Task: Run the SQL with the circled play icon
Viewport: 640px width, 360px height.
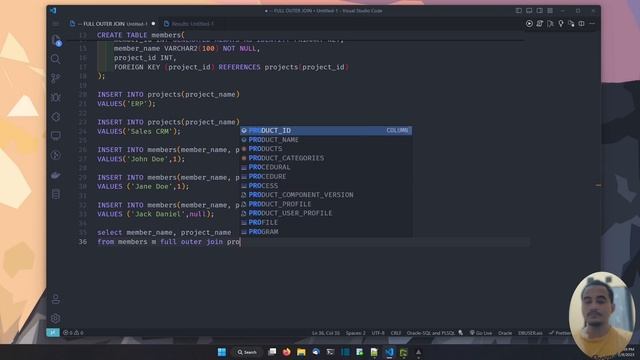Action: [529, 24]
